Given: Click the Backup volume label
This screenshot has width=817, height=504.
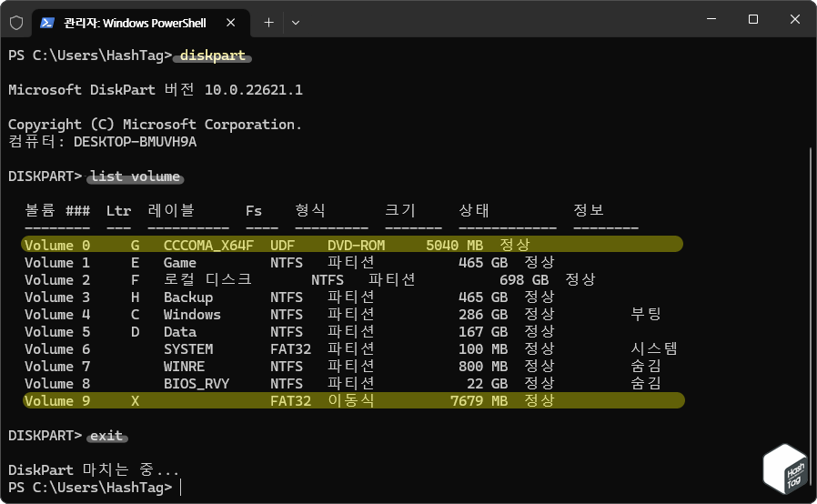Looking at the screenshot, I should point(188,297).
